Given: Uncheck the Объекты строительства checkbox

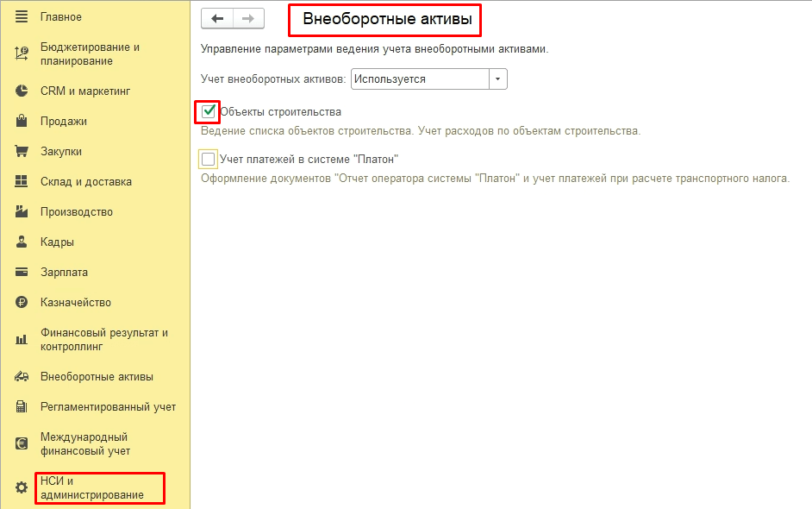Looking at the screenshot, I should coord(209,111).
